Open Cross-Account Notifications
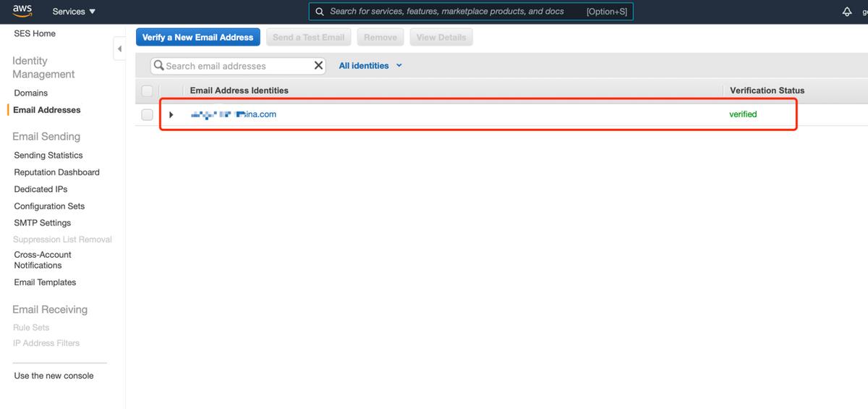 43,260
